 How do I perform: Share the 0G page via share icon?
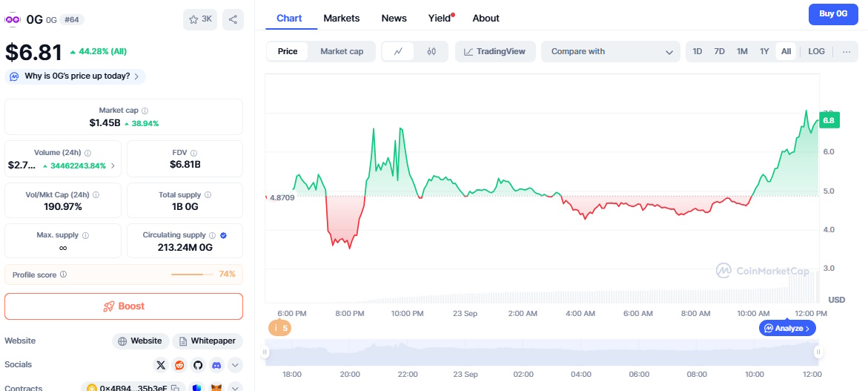[x=233, y=19]
